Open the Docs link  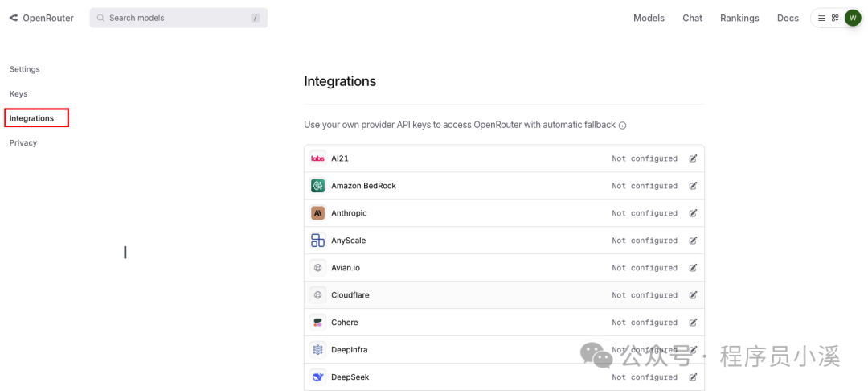788,18
